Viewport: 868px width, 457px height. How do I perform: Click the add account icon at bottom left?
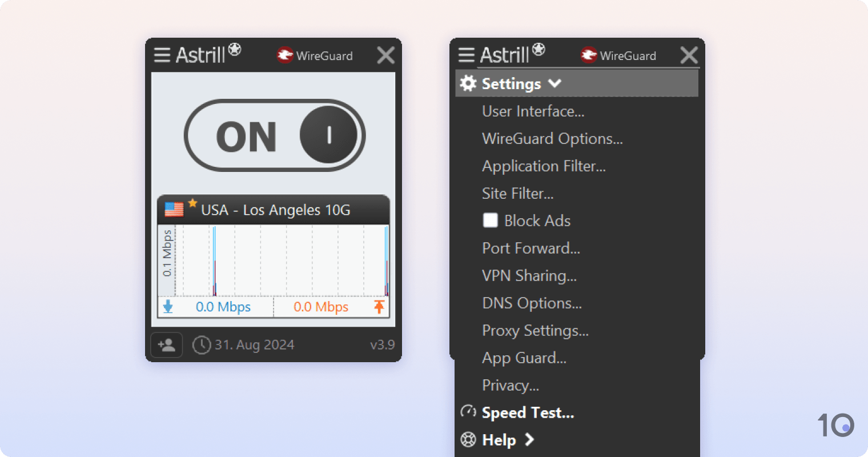(166, 344)
